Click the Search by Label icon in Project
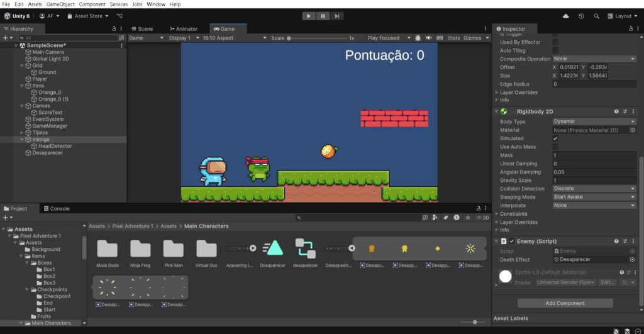Screen dimensions: 644x334 pyautogui.click(x=446, y=218)
